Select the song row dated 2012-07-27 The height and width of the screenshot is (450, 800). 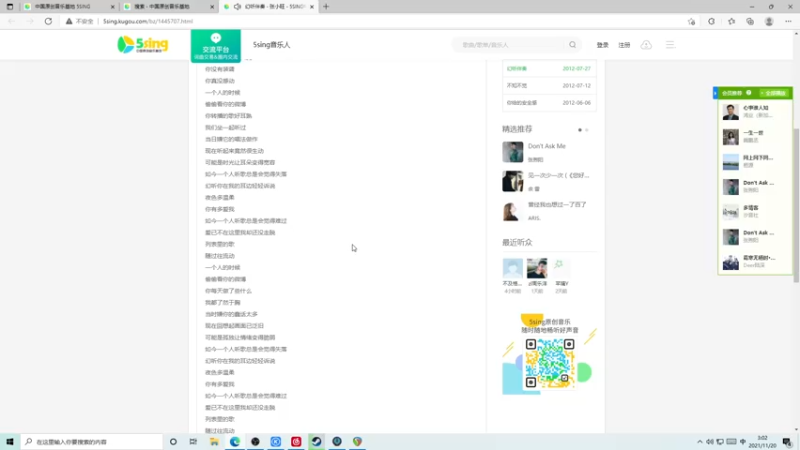pos(549,68)
